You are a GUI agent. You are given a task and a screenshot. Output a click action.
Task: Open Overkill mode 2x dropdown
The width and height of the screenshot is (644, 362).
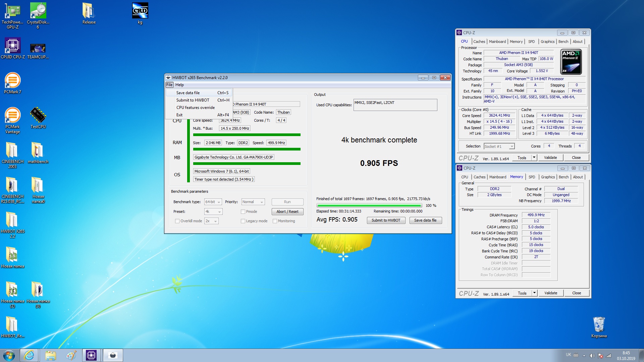point(211,221)
